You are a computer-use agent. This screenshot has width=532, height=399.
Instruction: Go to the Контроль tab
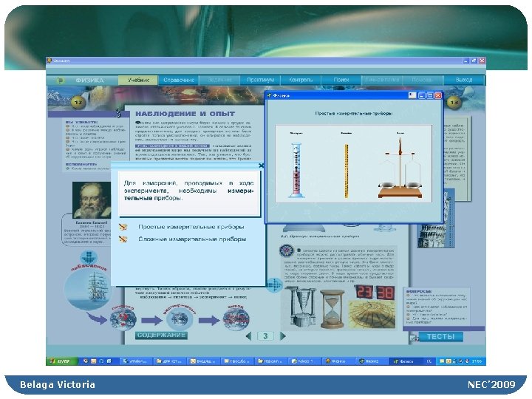click(301, 80)
